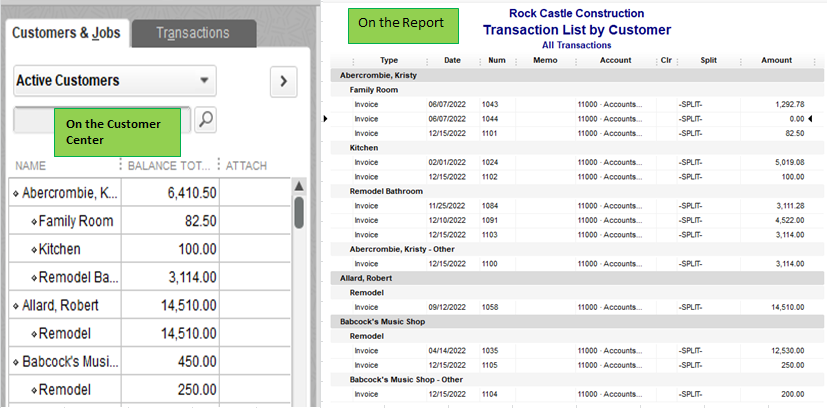Click invoice number 1105 in report

click(x=489, y=365)
